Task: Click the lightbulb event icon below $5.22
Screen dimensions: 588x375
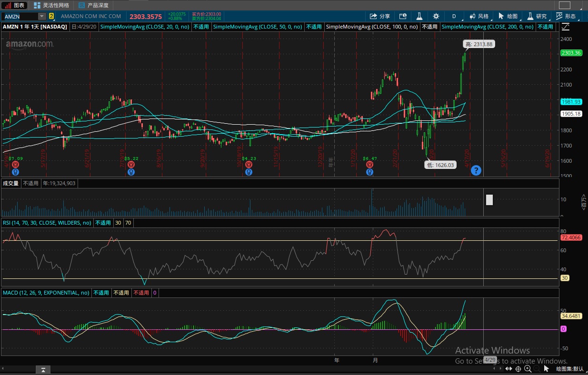Action: coord(131,171)
